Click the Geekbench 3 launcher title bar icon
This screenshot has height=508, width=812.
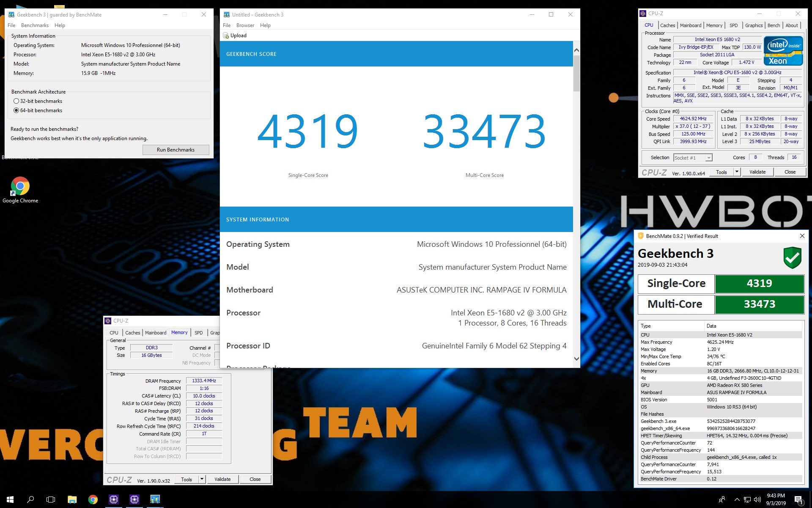pyautogui.click(x=11, y=14)
